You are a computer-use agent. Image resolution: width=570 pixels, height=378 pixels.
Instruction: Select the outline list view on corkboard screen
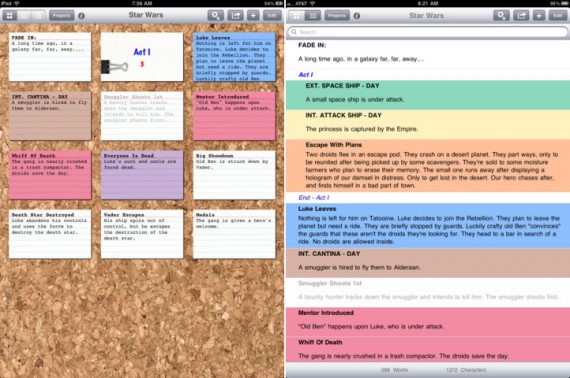(24, 16)
